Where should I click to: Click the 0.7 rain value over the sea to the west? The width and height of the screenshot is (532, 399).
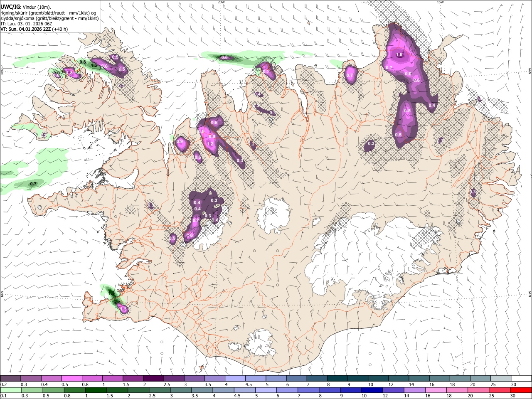pyautogui.click(x=33, y=184)
